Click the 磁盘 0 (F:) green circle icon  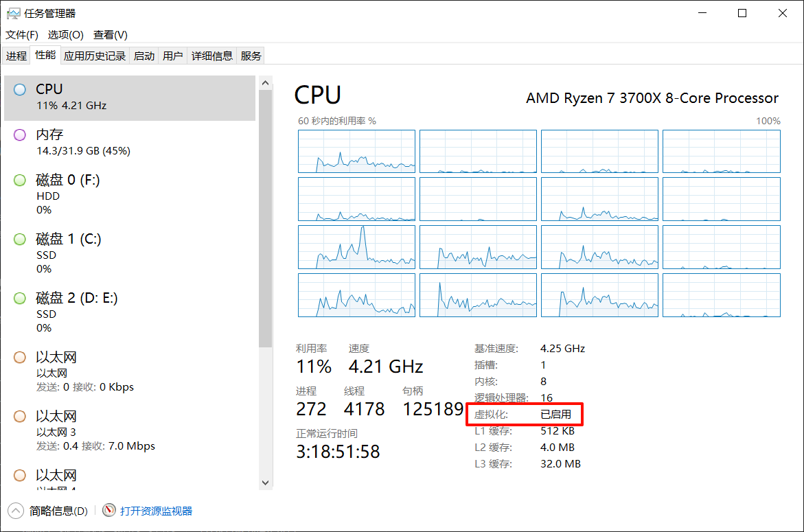click(20, 180)
